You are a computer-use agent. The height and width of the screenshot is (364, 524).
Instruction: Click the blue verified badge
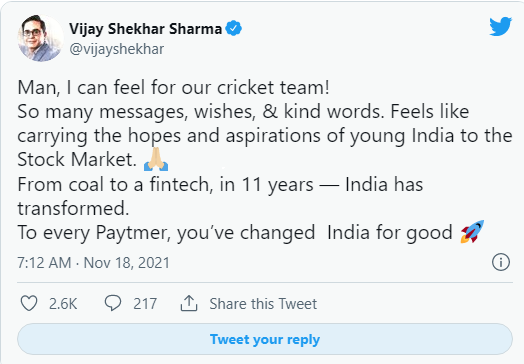(234, 28)
